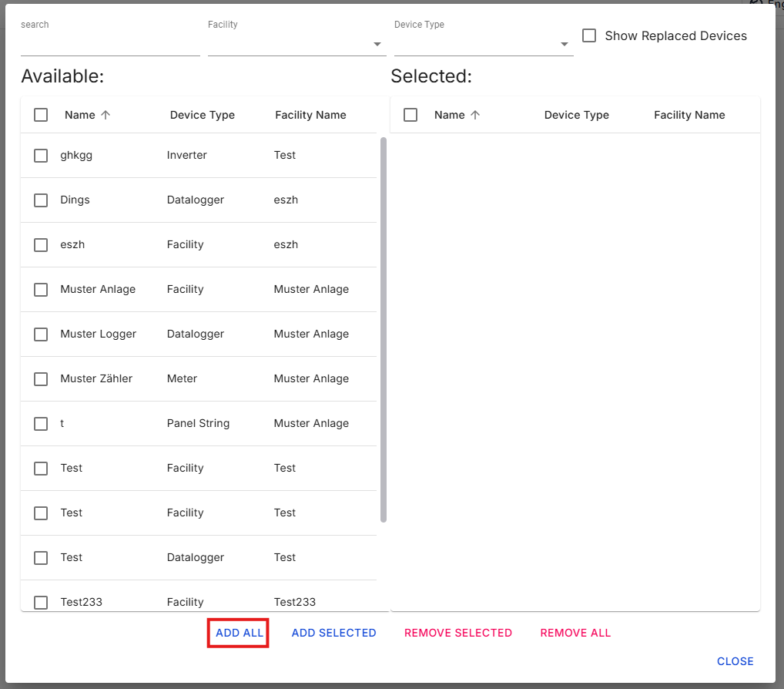This screenshot has width=784, height=689.
Task: Check the Dings datalogger row checkbox
Action: tap(41, 200)
